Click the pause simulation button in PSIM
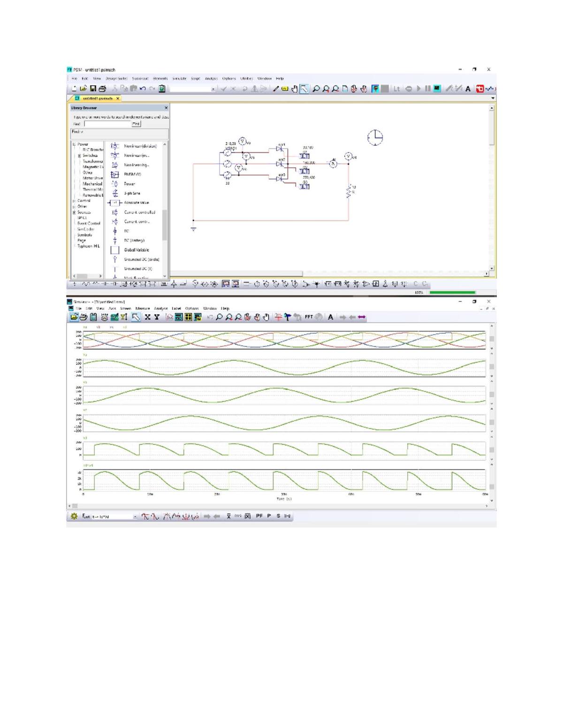Image resolution: width=563 pixels, height=728 pixels. tap(427, 89)
